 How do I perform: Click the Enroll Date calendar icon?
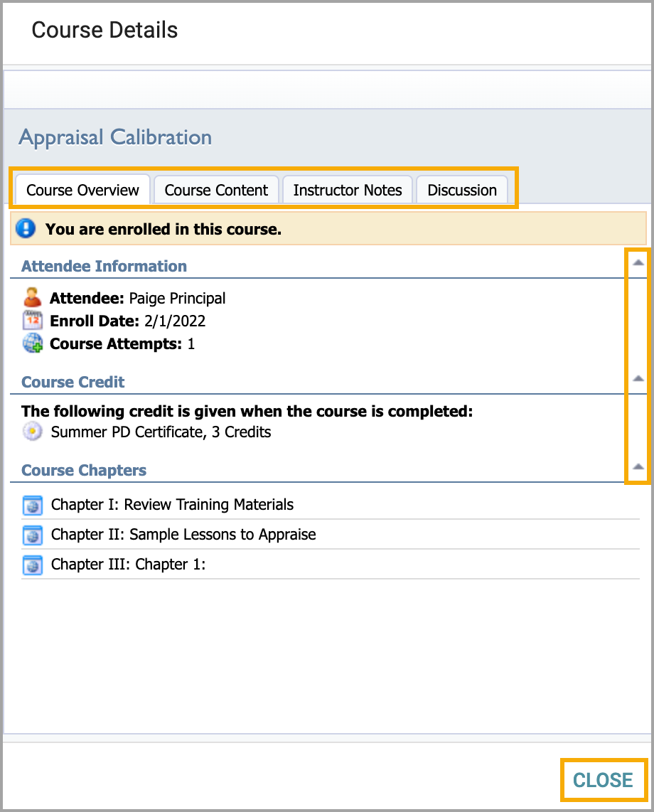coord(32,321)
